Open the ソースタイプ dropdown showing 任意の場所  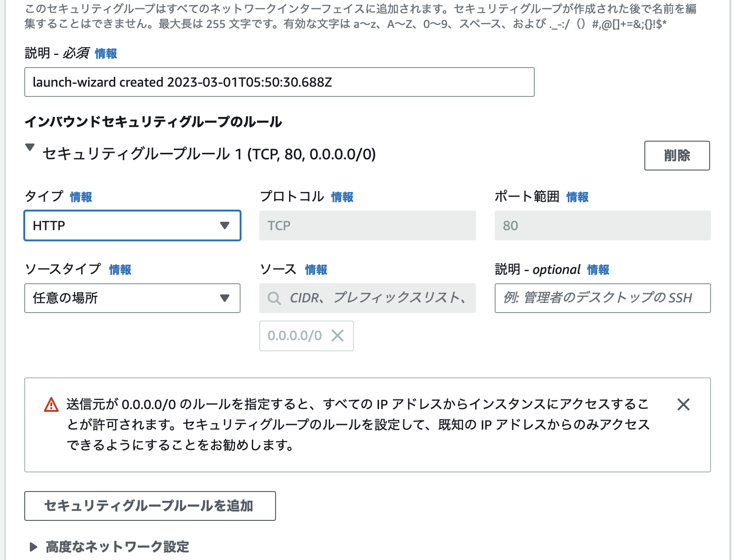pyautogui.click(x=132, y=298)
